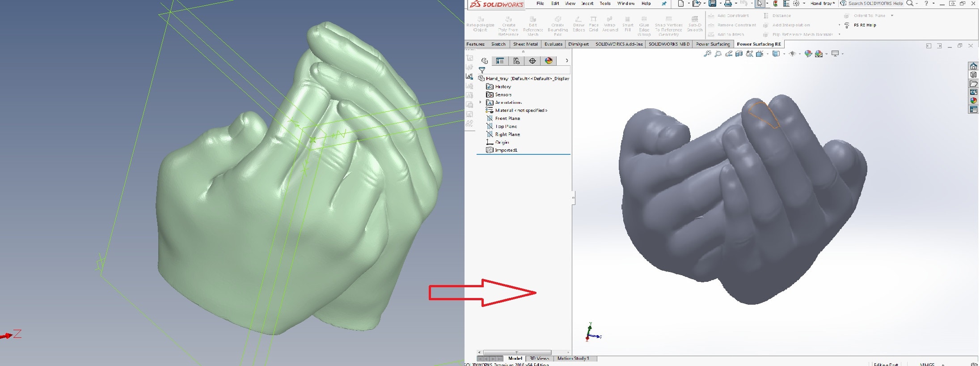
Task: Select the Zoom to Fit icon
Action: click(707, 54)
